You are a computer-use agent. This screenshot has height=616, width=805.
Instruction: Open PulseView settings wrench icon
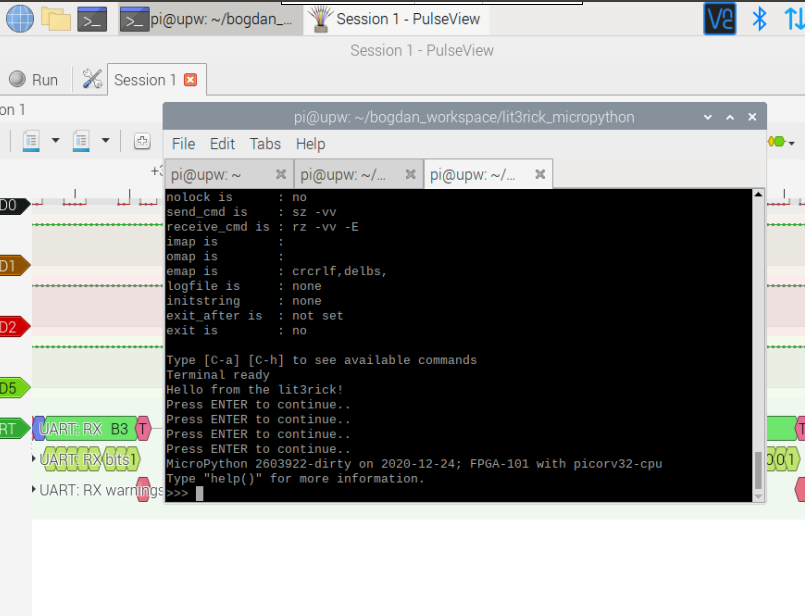(92, 80)
